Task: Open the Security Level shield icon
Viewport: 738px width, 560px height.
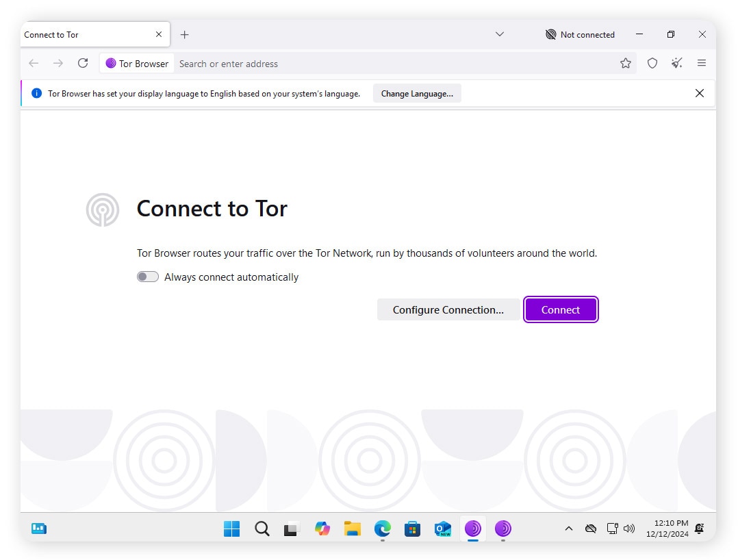Action: 652,63
